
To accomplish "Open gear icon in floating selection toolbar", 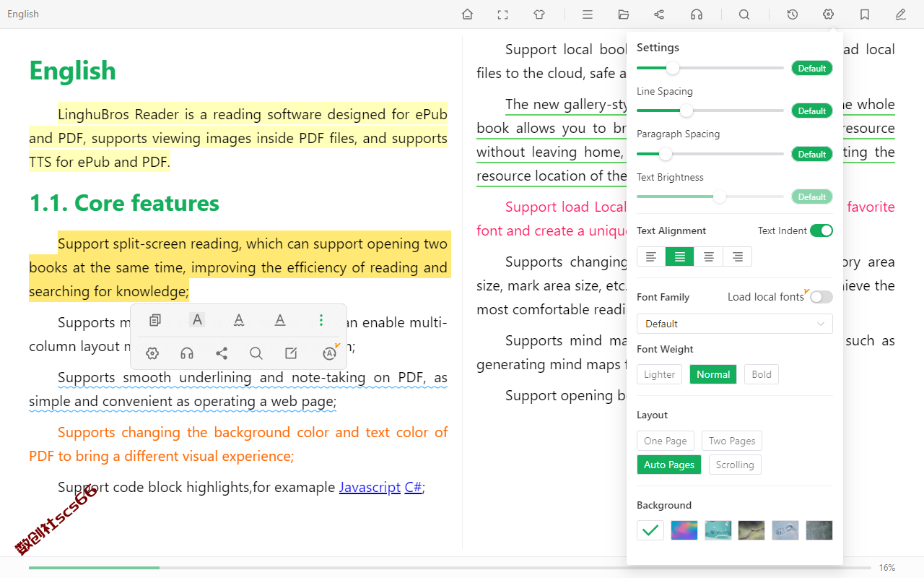I will coord(152,353).
